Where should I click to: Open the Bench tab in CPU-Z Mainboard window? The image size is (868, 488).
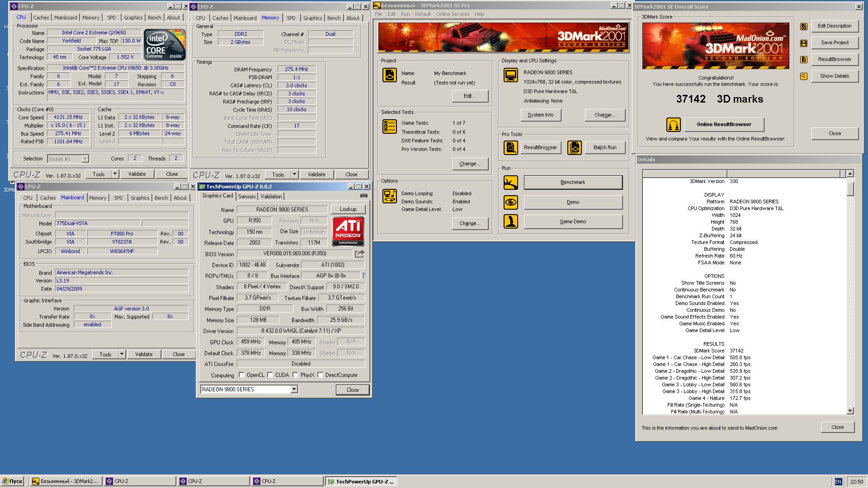(x=161, y=198)
